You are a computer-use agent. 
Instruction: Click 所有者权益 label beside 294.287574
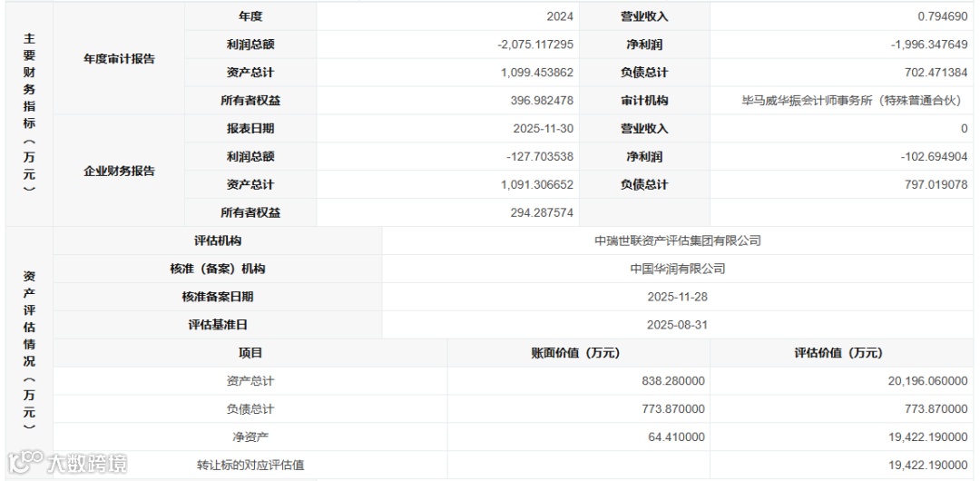point(250,213)
